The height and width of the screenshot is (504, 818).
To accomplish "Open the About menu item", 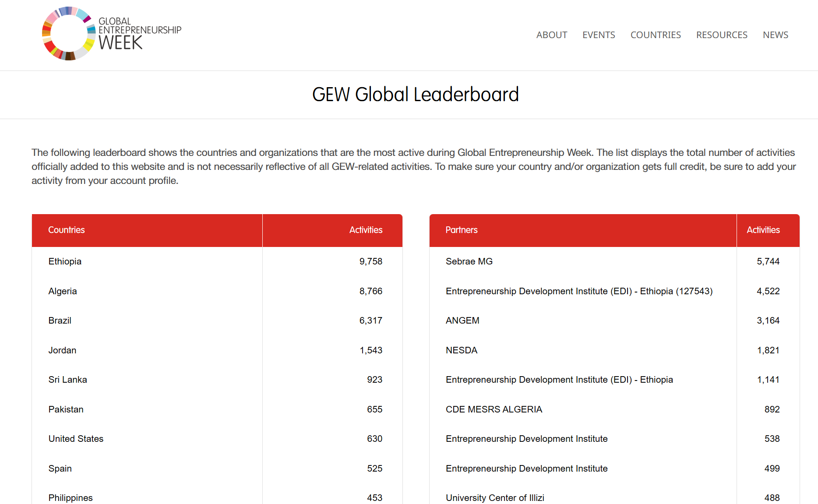I will pos(551,35).
